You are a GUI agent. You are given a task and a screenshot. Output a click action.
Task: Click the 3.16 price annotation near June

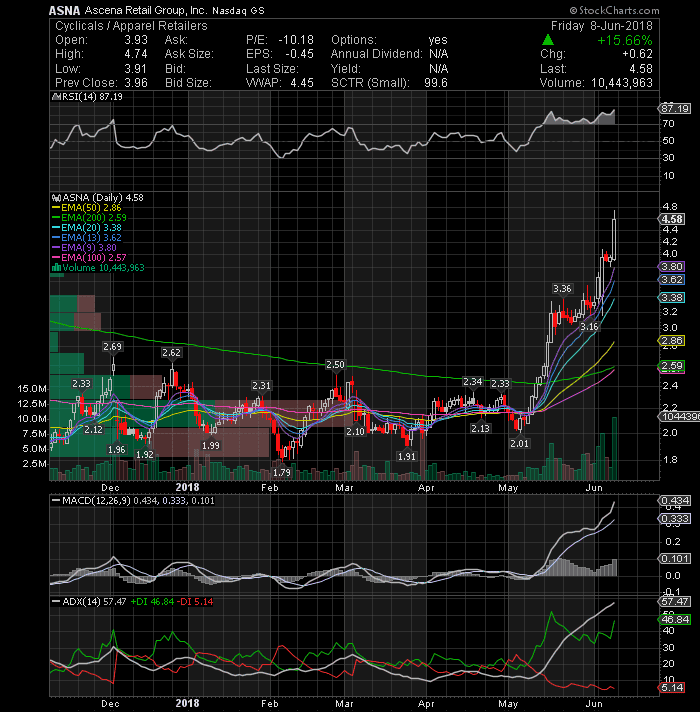[x=589, y=327]
